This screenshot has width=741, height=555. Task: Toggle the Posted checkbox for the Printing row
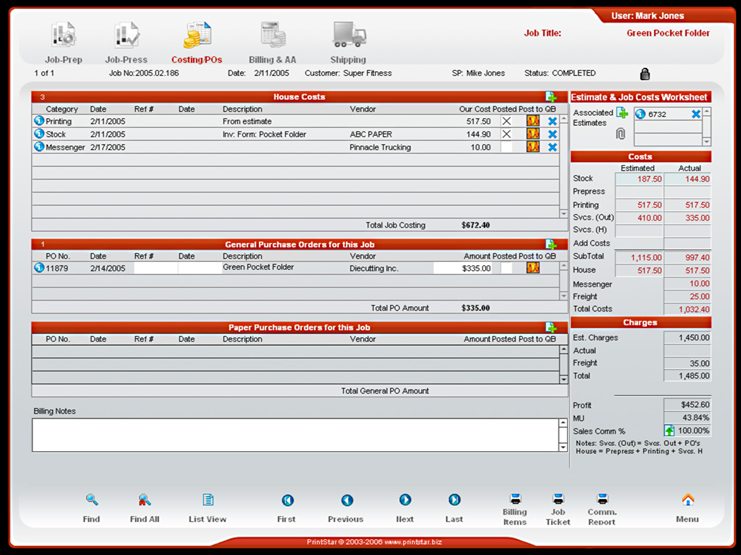507,121
